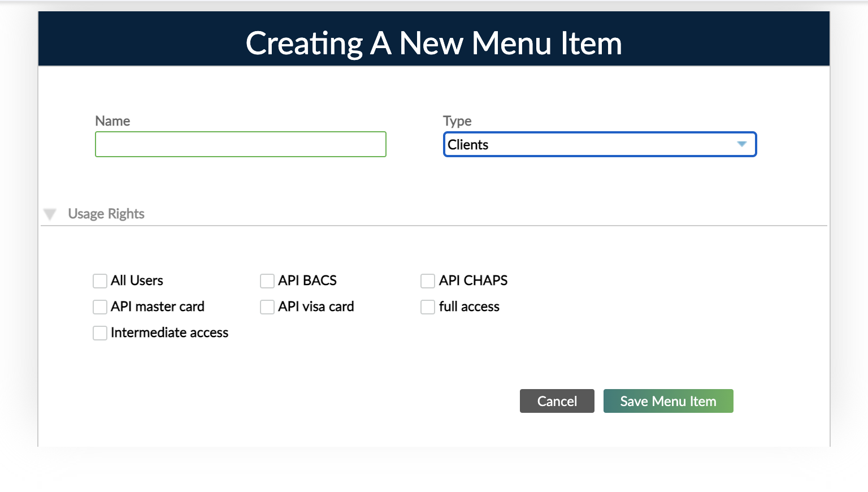The image size is (868, 492).
Task: Check the API visa card box
Action: click(x=267, y=307)
